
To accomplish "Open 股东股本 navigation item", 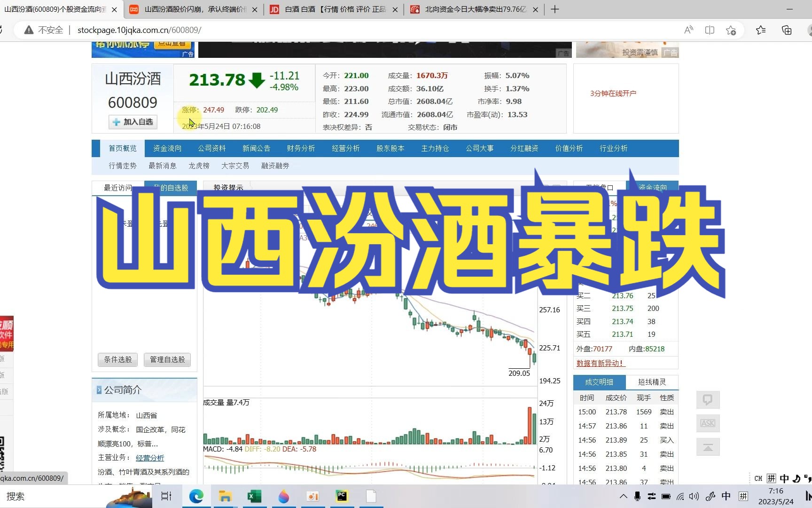I will tap(390, 148).
